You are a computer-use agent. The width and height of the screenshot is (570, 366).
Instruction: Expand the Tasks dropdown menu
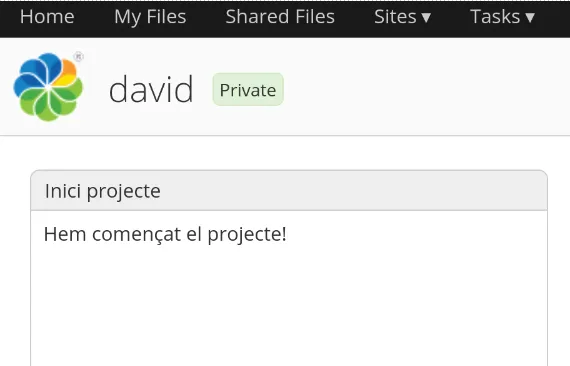[x=502, y=17]
